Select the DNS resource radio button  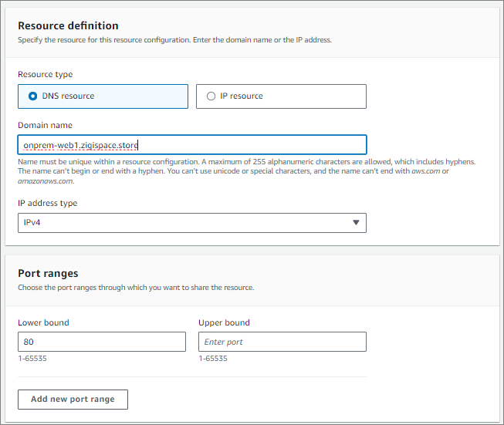(x=32, y=96)
